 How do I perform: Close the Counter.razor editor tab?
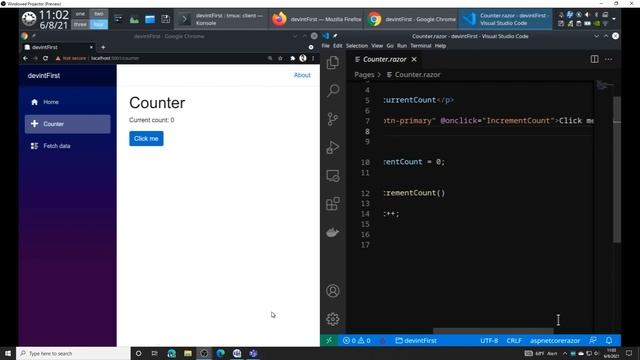click(x=414, y=59)
